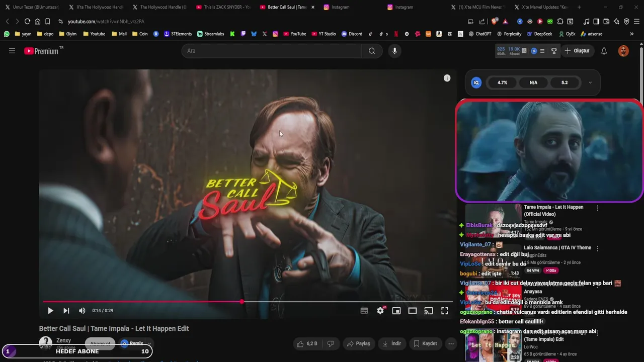Screen dimensions: 644x362
Task: Toggle the browser sidebar panel
Action: (x=596, y=22)
